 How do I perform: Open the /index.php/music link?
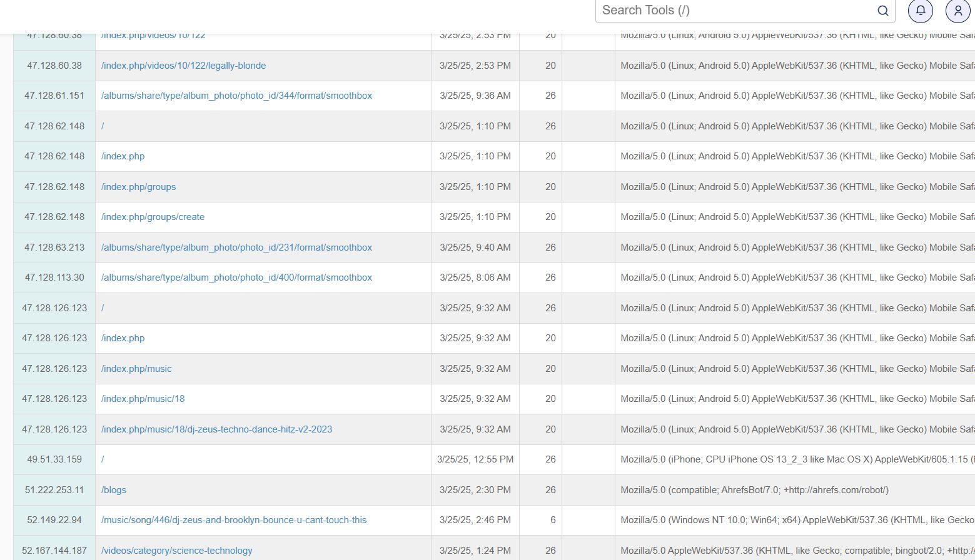point(136,369)
